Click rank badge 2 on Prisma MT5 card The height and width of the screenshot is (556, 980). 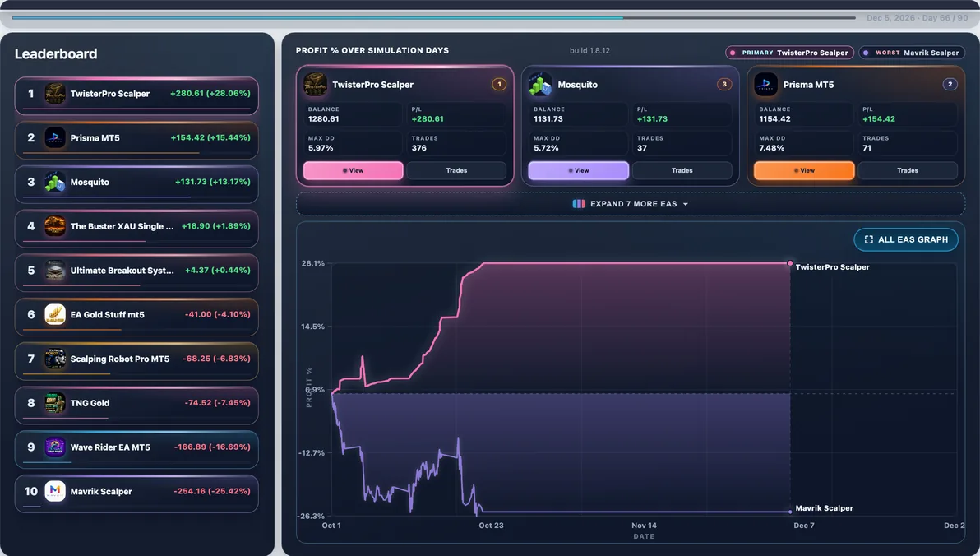coord(950,84)
